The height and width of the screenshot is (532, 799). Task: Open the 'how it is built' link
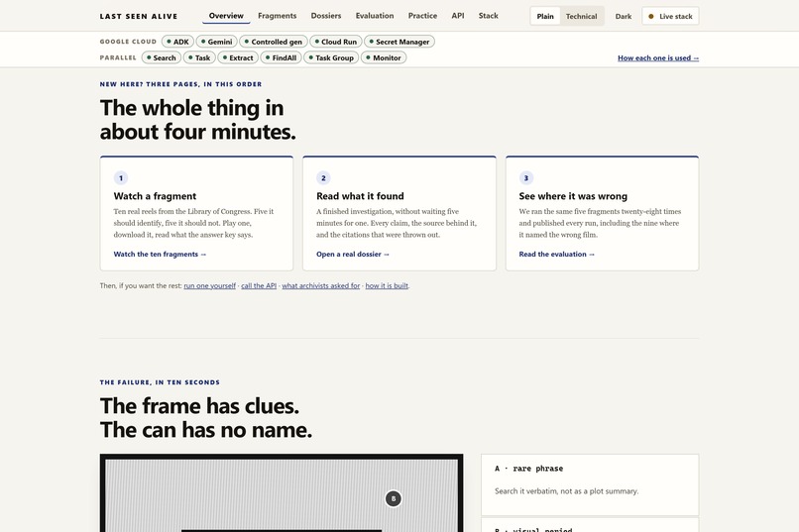387,286
